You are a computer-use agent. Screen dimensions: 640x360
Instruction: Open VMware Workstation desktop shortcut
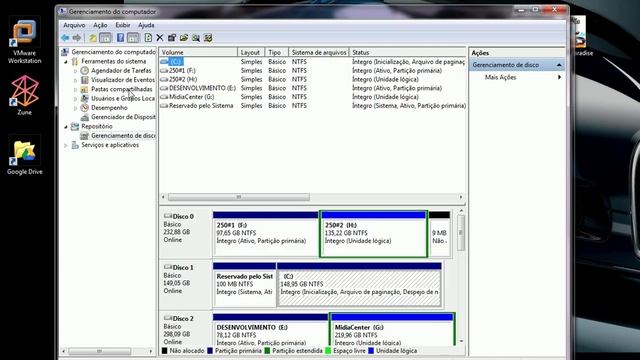(x=24, y=40)
